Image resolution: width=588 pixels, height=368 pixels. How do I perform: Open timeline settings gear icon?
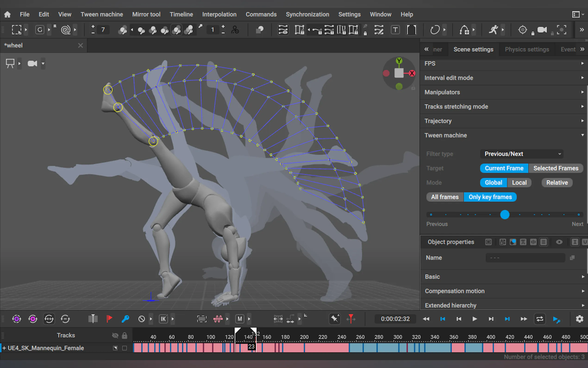click(579, 319)
